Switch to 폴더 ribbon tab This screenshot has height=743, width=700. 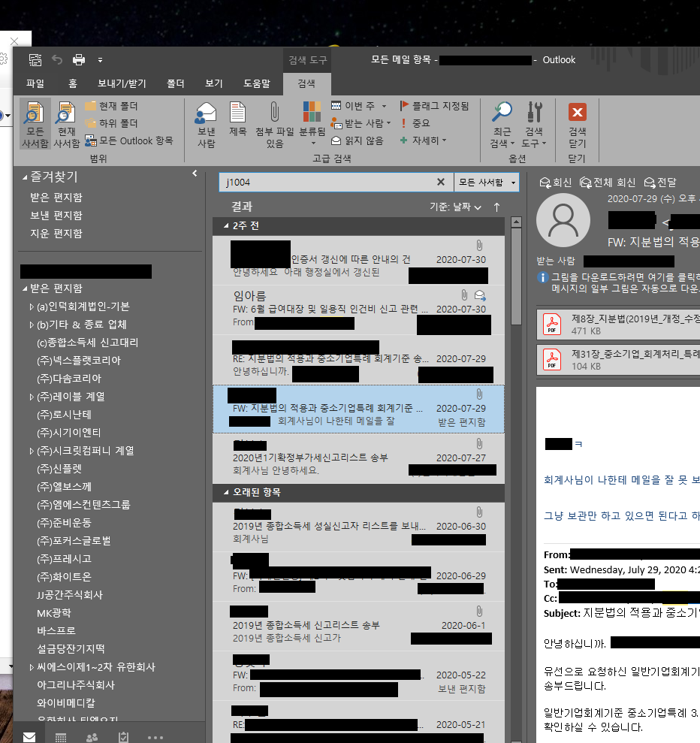pos(175,83)
